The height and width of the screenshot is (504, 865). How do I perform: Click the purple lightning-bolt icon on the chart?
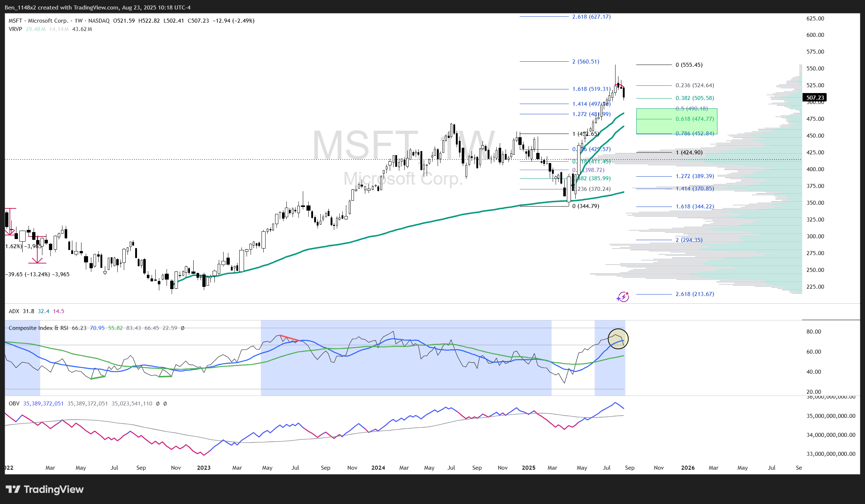(623, 297)
